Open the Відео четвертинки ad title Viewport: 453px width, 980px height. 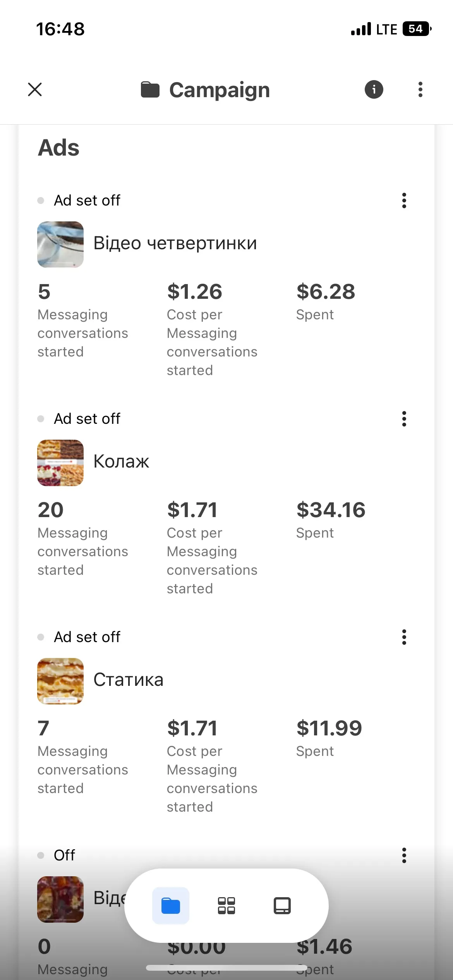coord(175,243)
